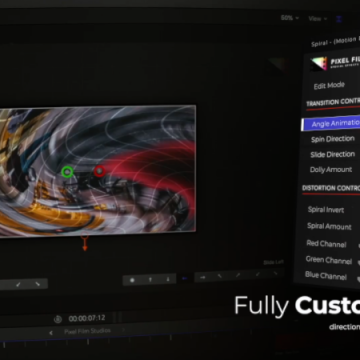Click the Slide Direction parameter
The height and width of the screenshot is (360, 360).
point(332,154)
